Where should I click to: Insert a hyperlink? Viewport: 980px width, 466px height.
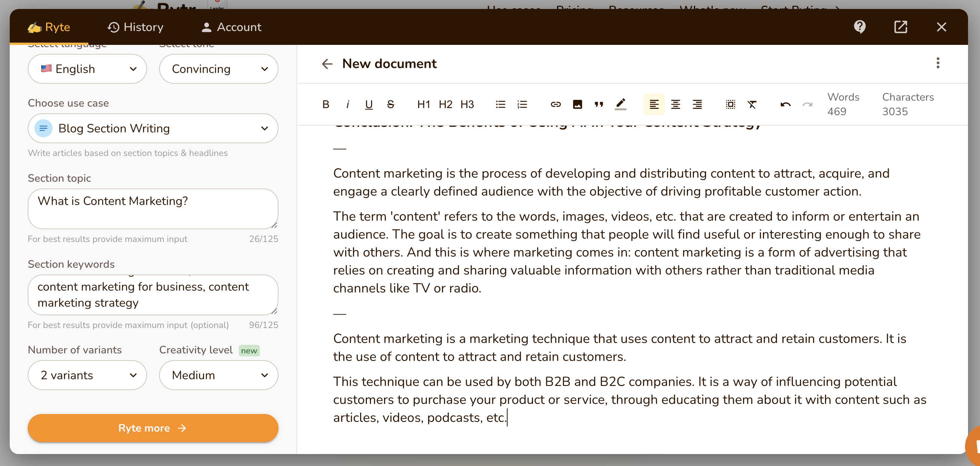point(556,104)
